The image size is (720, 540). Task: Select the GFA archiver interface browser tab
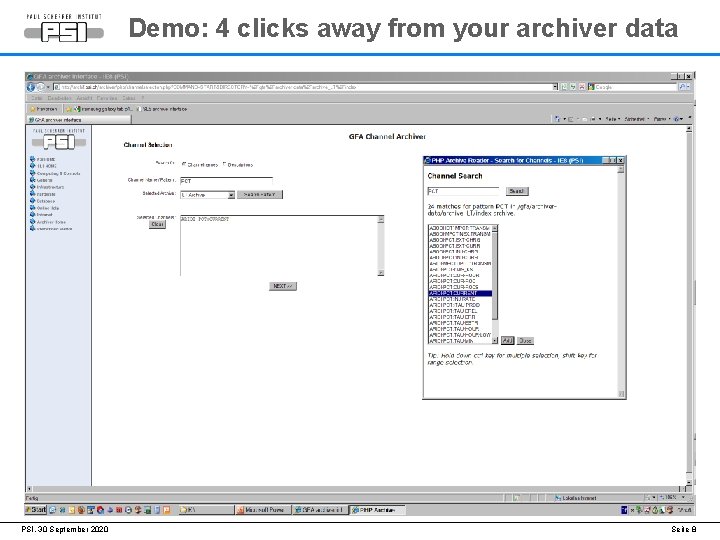(x=78, y=120)
